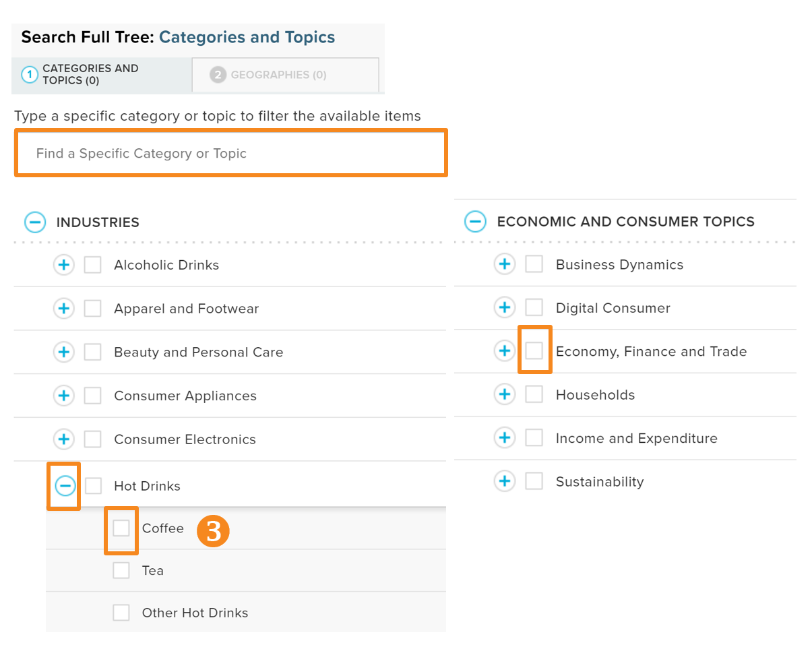
Task: Expand Beauty and Personal Care node
Action: coord(63,352)
